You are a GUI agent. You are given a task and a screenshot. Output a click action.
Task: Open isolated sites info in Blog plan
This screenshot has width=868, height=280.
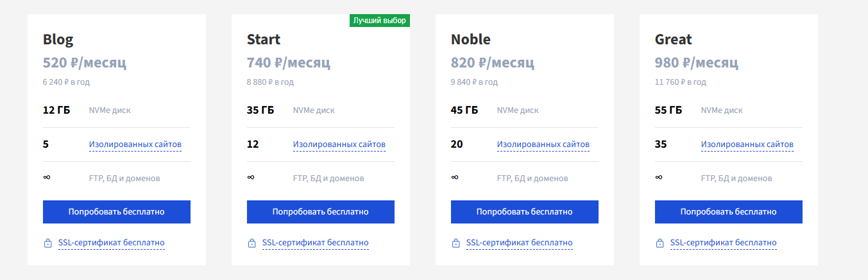pos(135,144)
